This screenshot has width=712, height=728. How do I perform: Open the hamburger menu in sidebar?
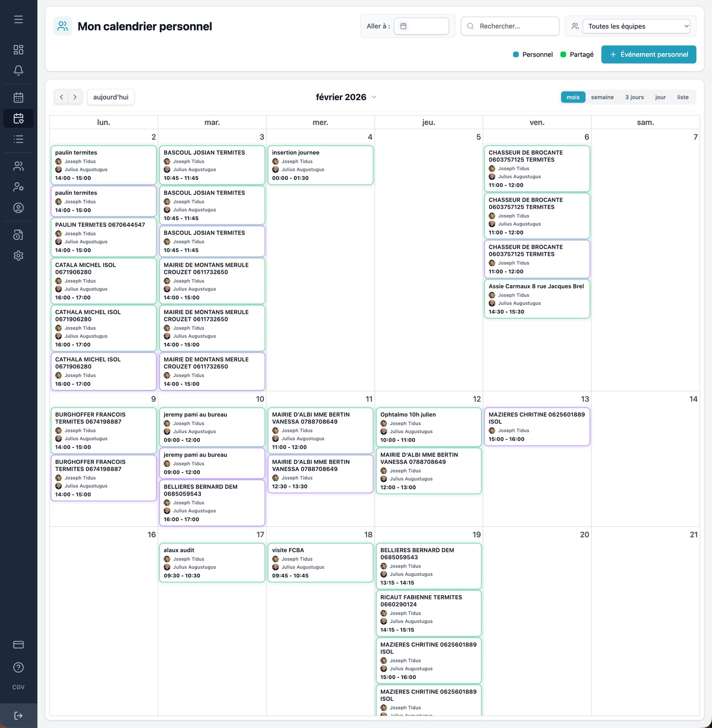(18, 19)
